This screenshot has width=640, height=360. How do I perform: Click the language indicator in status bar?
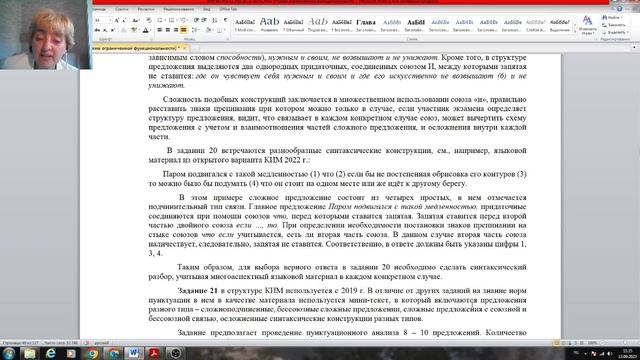coord(102,343)
